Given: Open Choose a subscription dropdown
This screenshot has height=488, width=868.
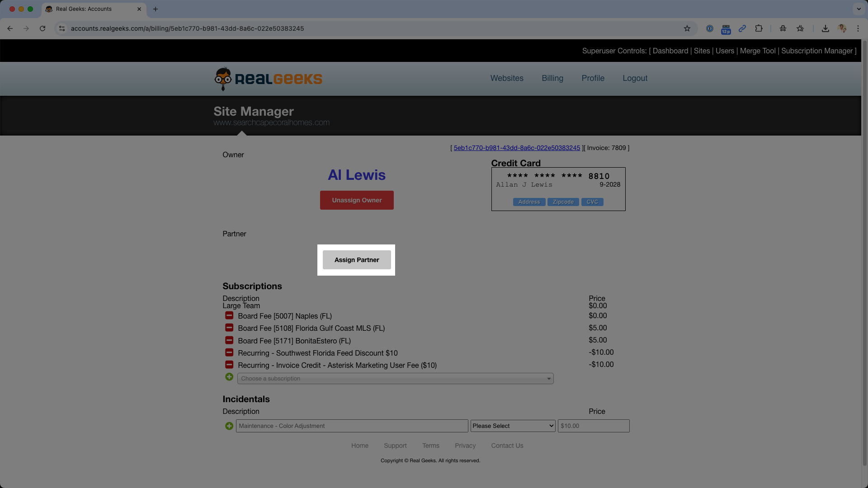Looking at the screenshot, I should [x=395, y=379].
